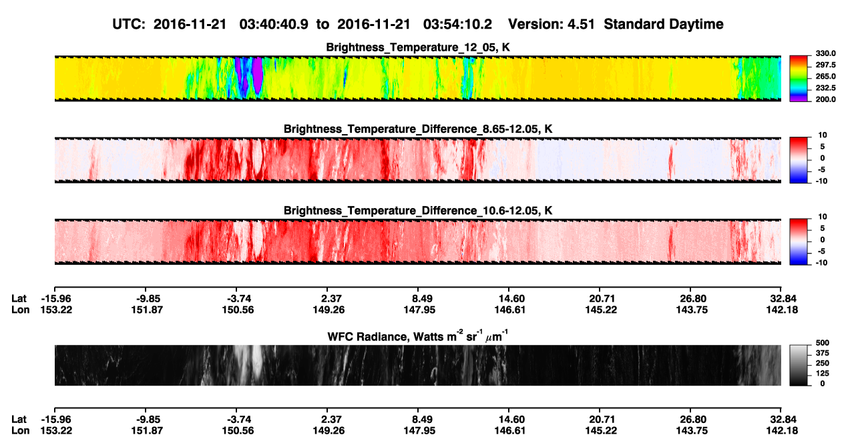The height and width of the screenshot is (445, 868).
Task: Click longitude 153.22 under the WFC Radiance panel
Action: pos(55,430)
